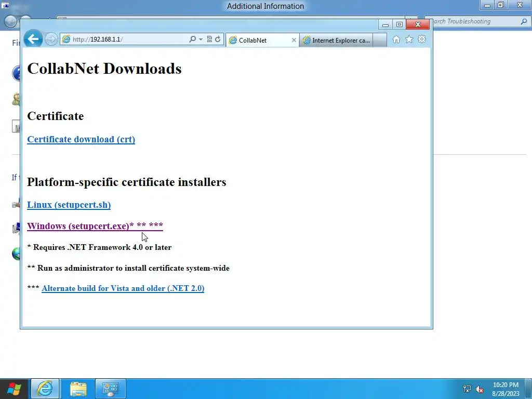Close the CollabNet tab

point(294,41)
